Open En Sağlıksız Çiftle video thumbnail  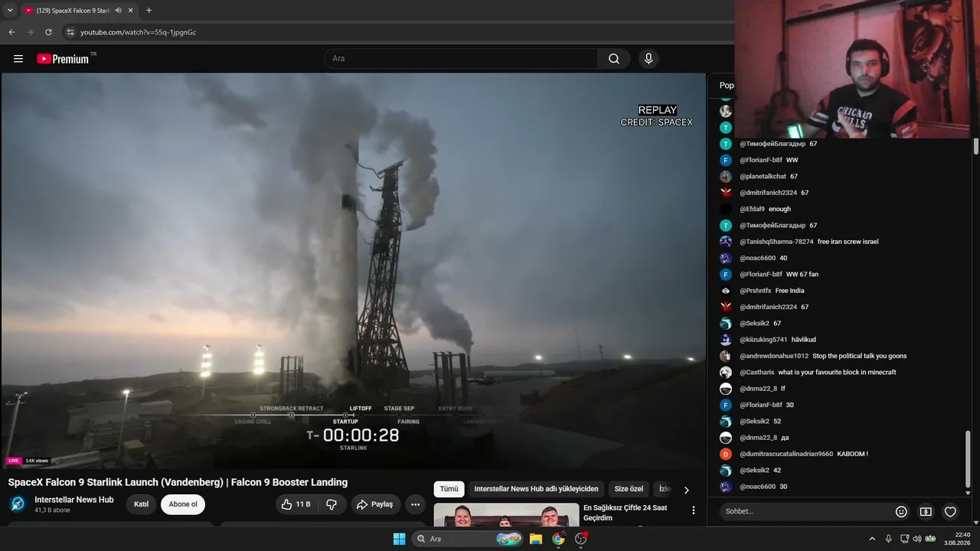tap(506, 515)
